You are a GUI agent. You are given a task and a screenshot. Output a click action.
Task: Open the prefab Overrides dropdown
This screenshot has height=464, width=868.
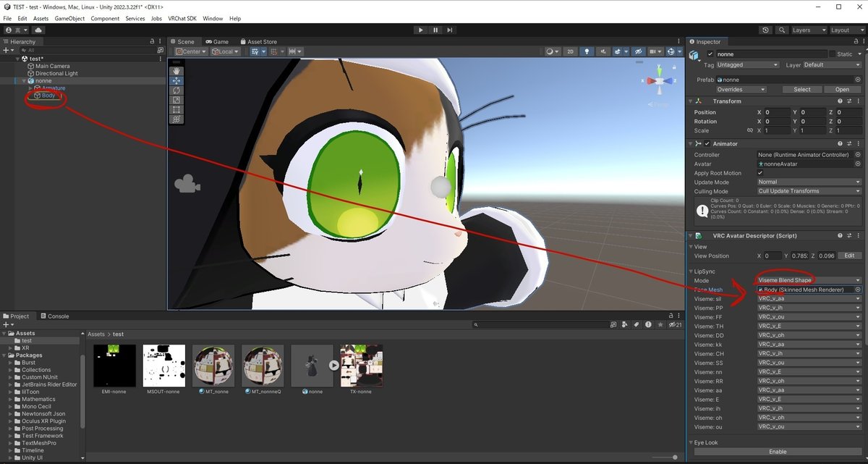coord(742,90)
